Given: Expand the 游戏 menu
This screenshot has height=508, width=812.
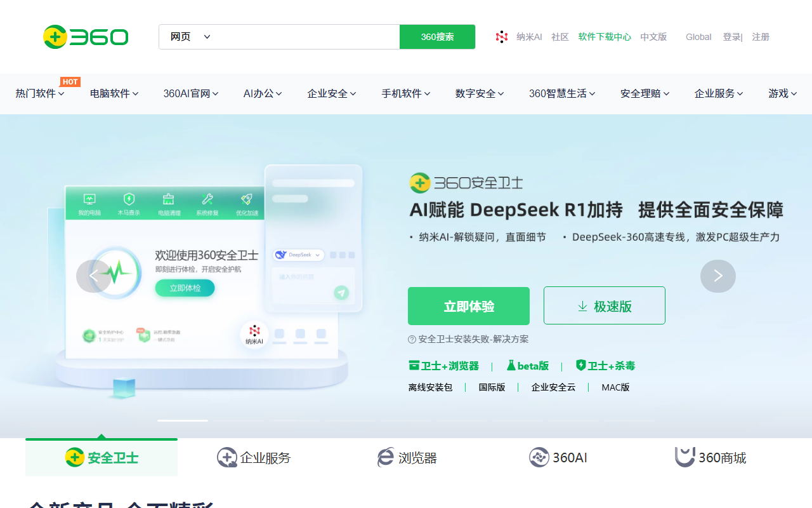Looking at the screenshot, I should point(783,93).
